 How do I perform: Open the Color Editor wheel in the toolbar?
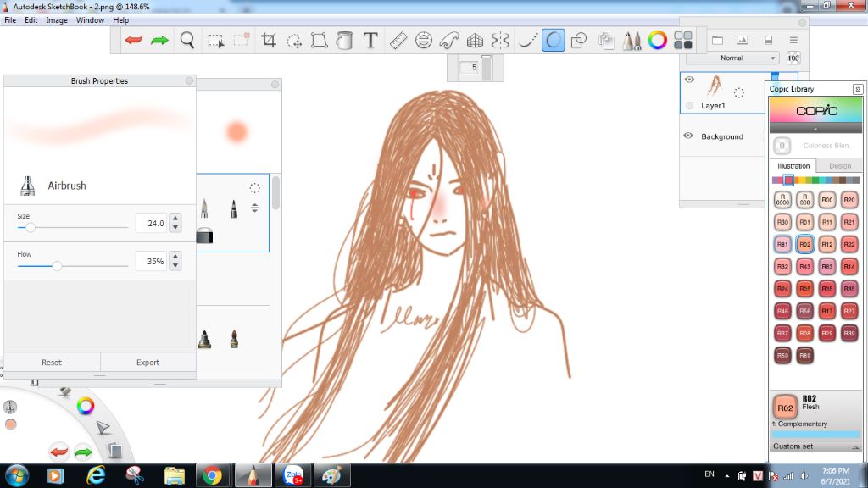click(658, 41)
